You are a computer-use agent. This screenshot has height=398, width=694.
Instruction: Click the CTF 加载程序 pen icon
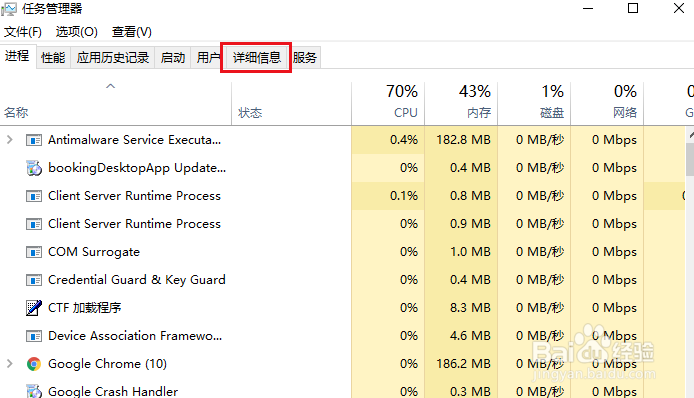(34, 308)
